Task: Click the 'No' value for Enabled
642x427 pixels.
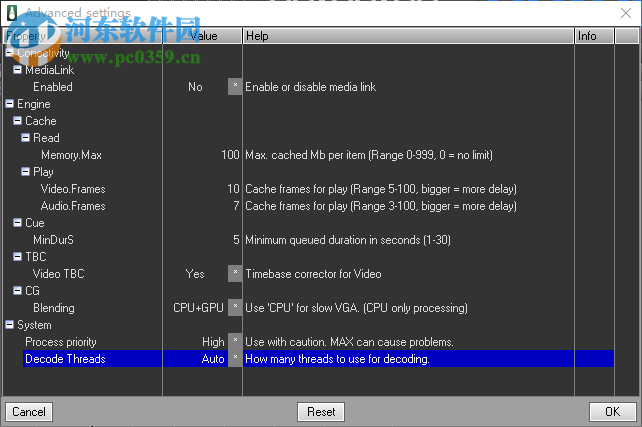Action: [x=195, y=87]
